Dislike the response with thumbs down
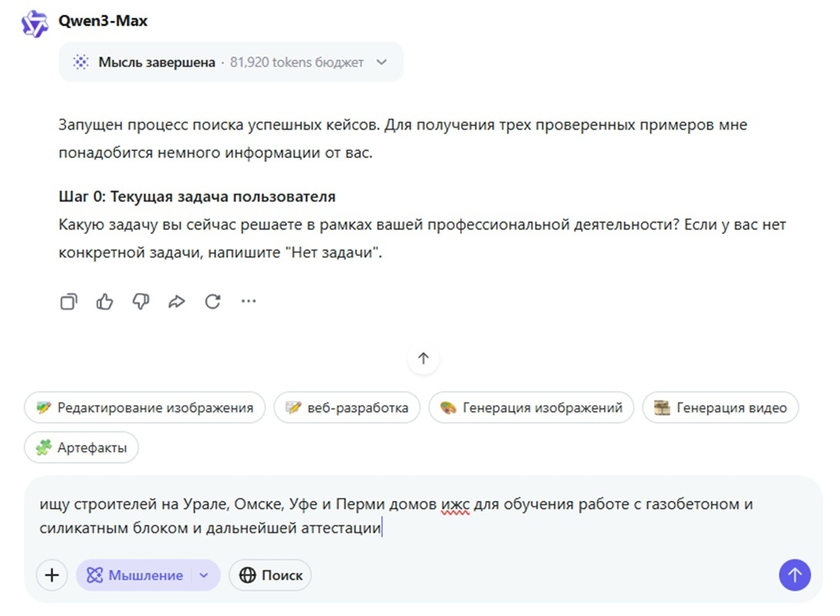The width and height of the screenshot is (840, 616). coord(141,301)
